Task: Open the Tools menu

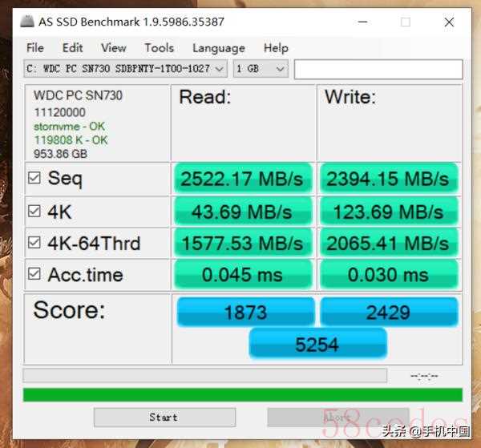Action: 159,48
